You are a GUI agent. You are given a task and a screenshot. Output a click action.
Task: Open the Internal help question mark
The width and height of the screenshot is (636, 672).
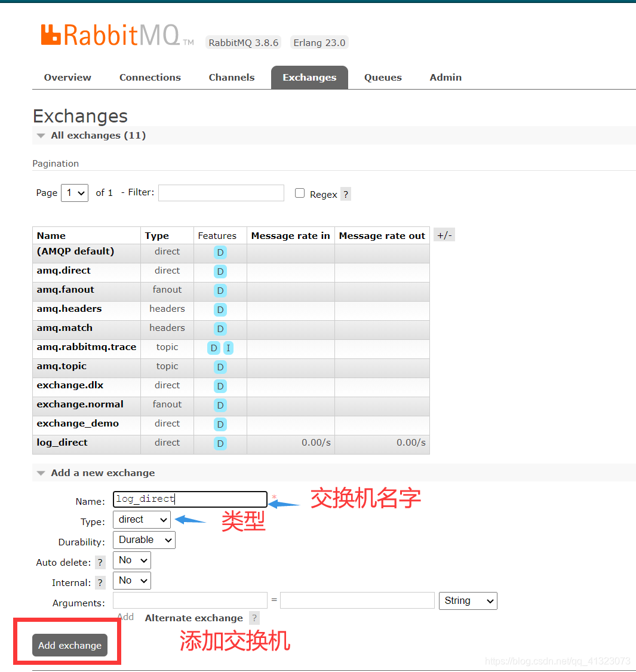[x=100, y=582]
